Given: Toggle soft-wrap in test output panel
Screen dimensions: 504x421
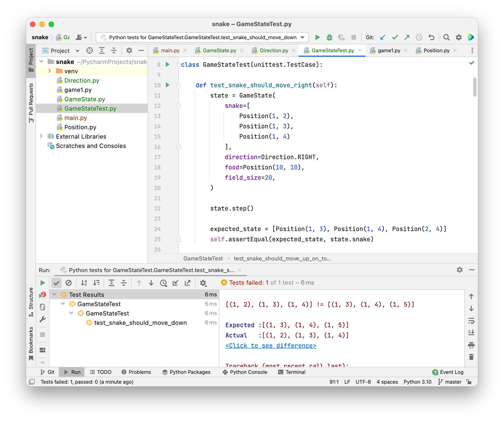Looking at the screenshot, I should (471, 321).
